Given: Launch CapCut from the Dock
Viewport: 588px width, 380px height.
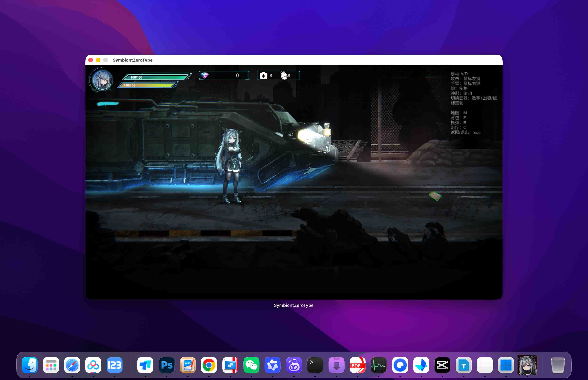Looking at the screenshot, I should pyautogui.click(x=442, y=365).
